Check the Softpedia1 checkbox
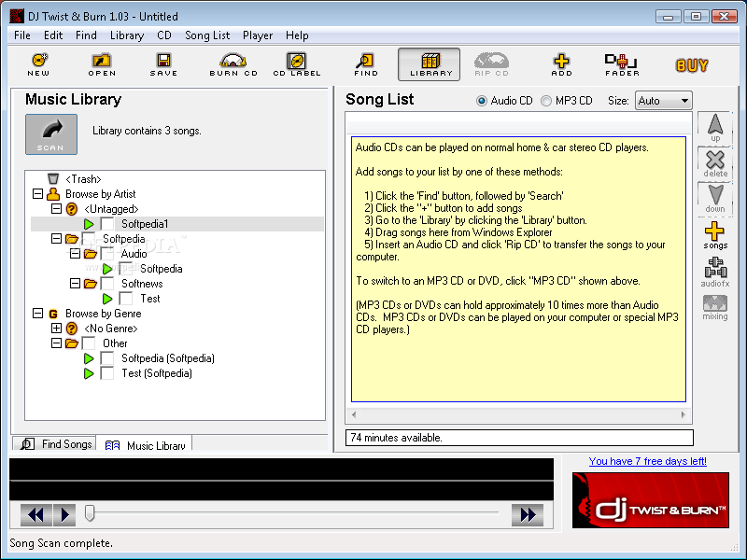The height and width of the screenshot is (560, 747). coord(107,224)
